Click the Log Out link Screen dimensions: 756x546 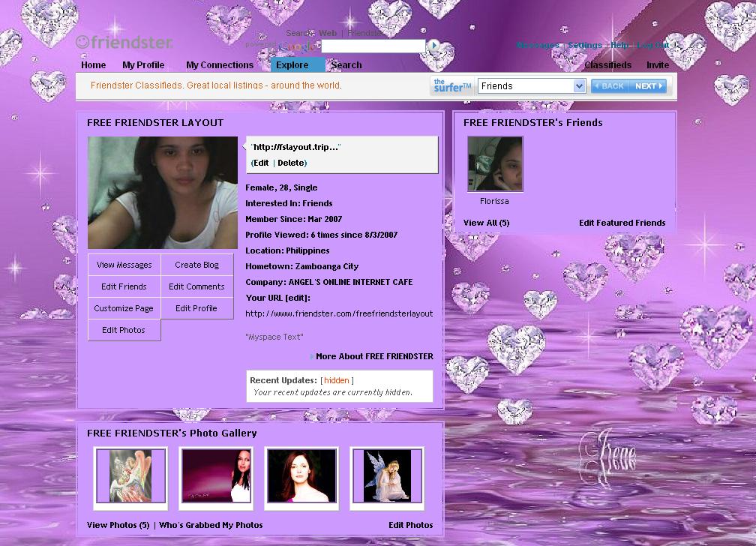click(x=652, y=45)
